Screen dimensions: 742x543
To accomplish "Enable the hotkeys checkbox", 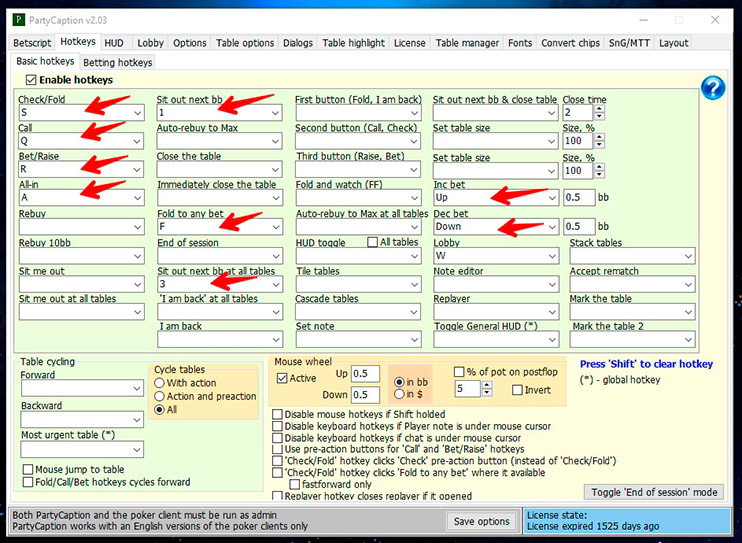I will pos(31,80).
